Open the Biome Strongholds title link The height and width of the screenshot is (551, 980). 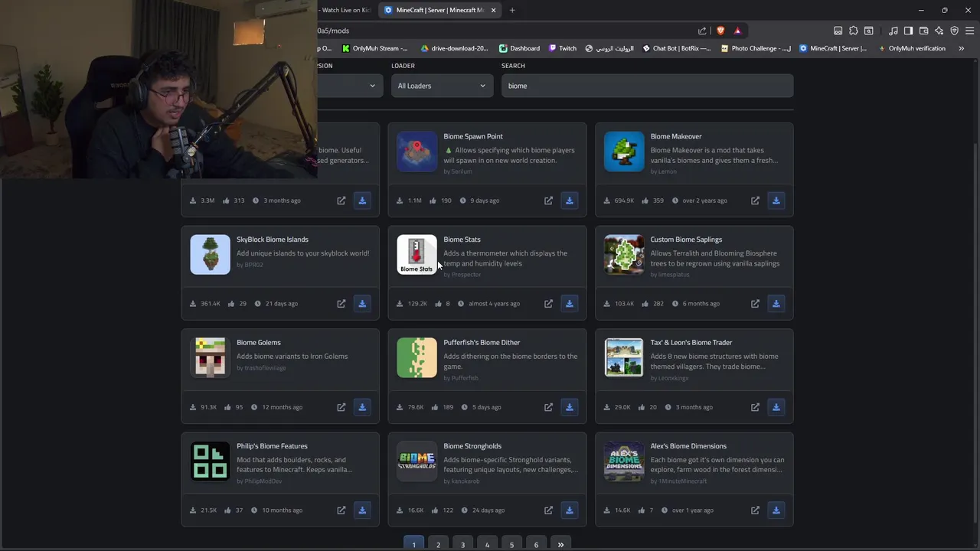coord(472,446)
